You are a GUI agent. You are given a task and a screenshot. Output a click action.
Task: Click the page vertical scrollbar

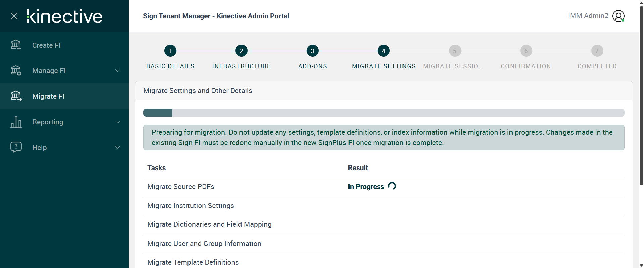point(641,100)
